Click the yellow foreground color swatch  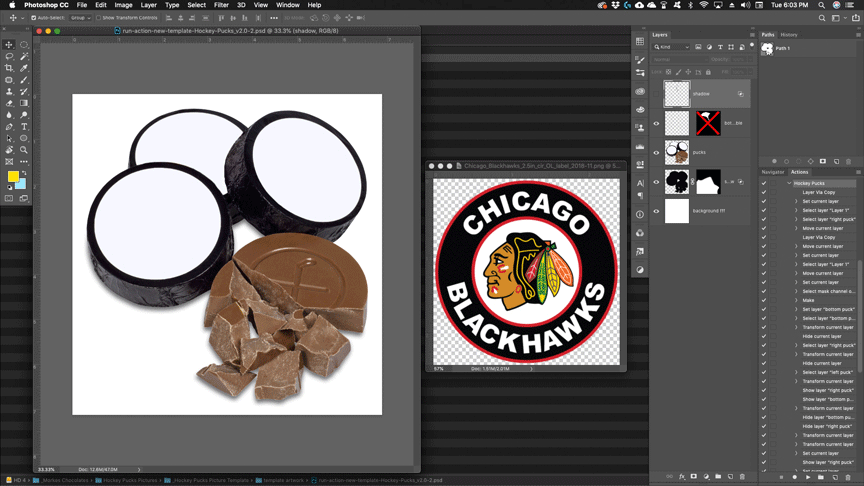coord(13,176)
